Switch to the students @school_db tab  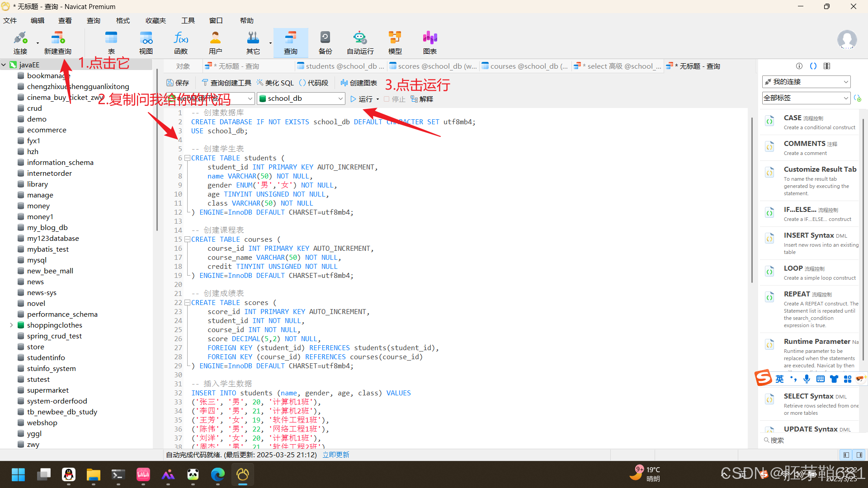341,66
